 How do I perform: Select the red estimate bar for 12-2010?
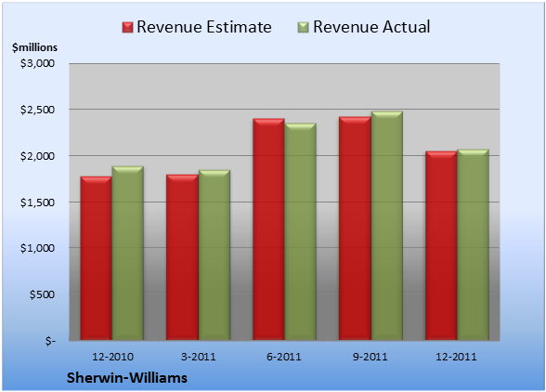coord(97,258)
